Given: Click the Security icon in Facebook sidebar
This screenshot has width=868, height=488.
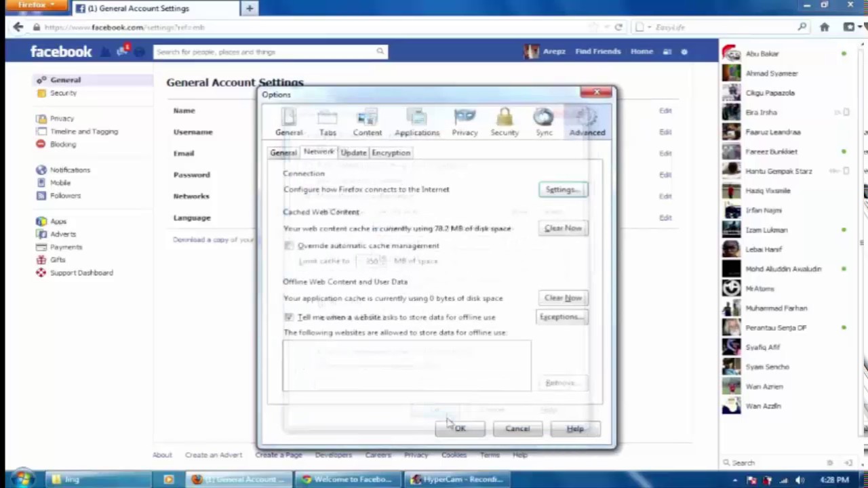Looking at the screenshot, I should pyautogui.click(x=41, y=93).
